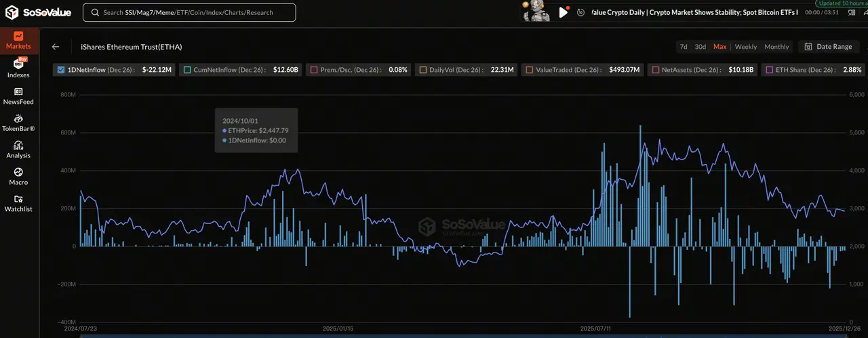Rewind the podcast ten seconds
Screen dimensions: 868x338
(x=580, y=12)
